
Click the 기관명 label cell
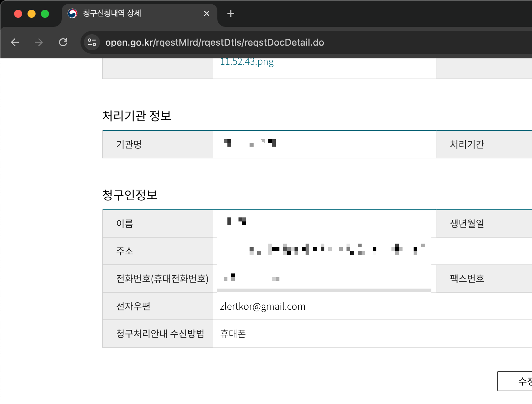(158, 144)
